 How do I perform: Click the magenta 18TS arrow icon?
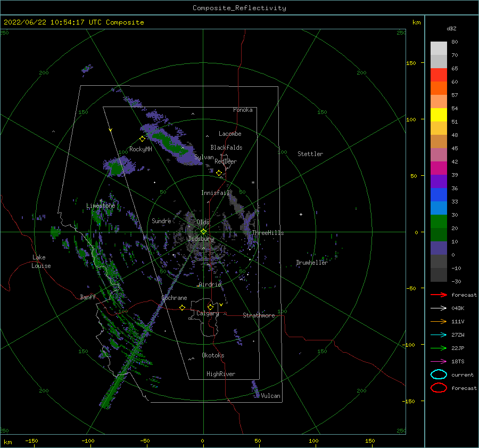point(439,362)
